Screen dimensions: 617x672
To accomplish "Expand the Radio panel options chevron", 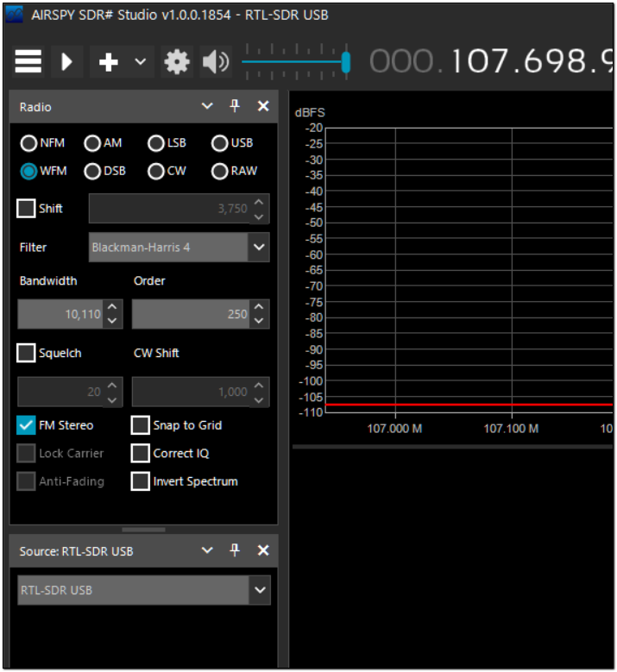I will click(x=207, y=106).
